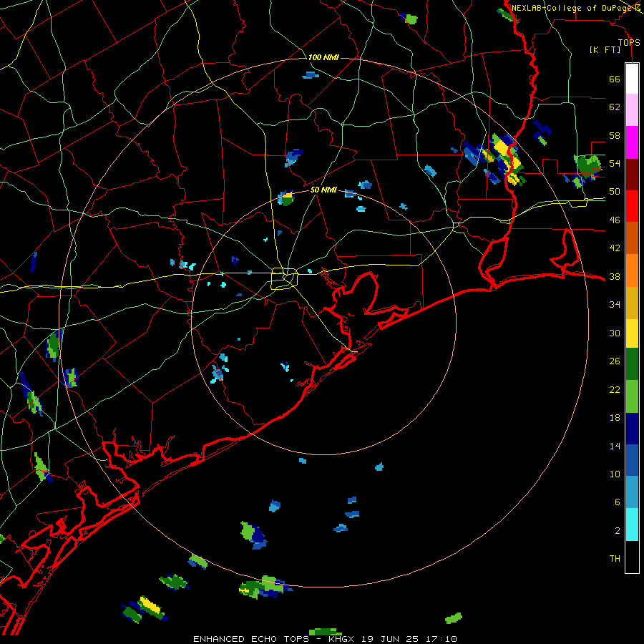Click the "34" legend value
Screen dimensions: 644x644
pyautogui.click(x=615, y=305)
